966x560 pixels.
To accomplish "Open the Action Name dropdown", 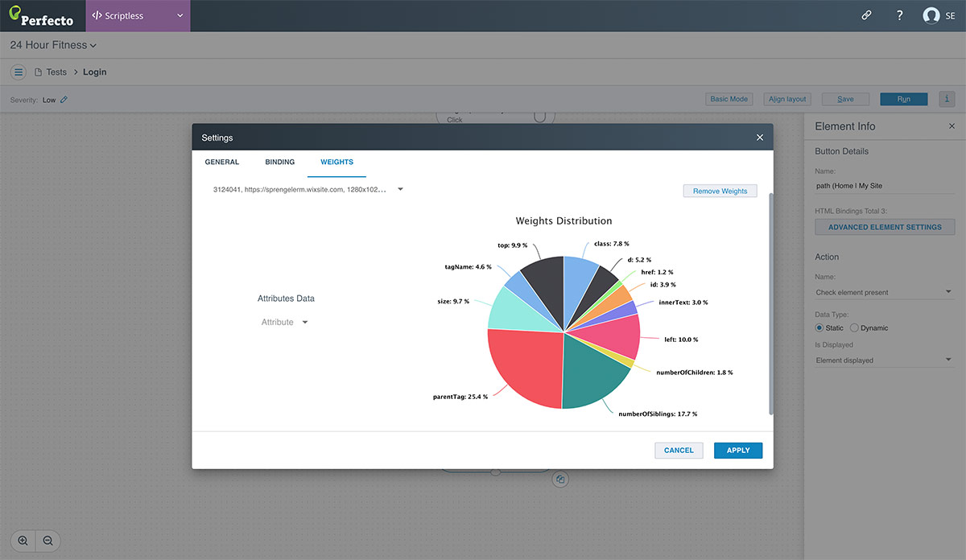I will tap(885, 293).
